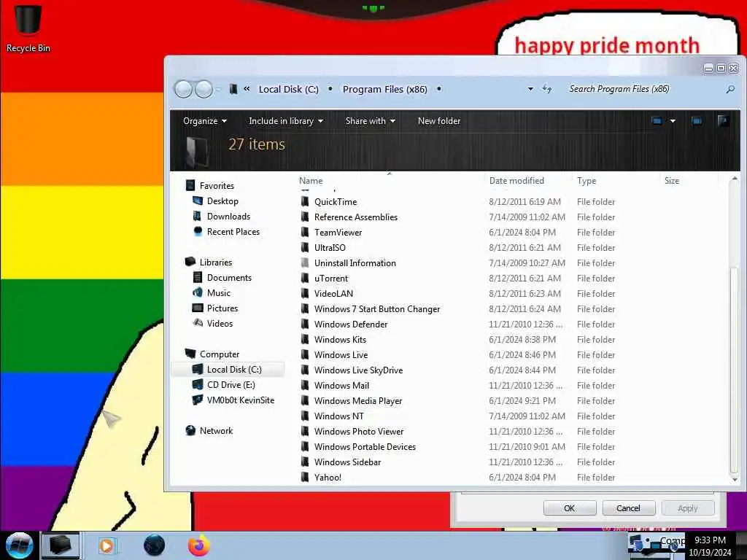747x560 pixels.
Task: Click the UltraISO folder icon
Action: [x=305, y=247]
